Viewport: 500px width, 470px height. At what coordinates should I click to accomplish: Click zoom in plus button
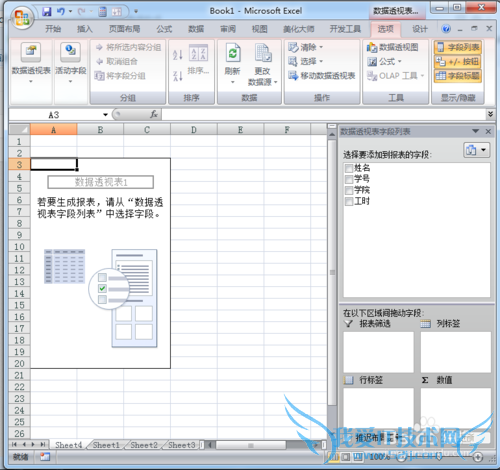tap(478, 457)
